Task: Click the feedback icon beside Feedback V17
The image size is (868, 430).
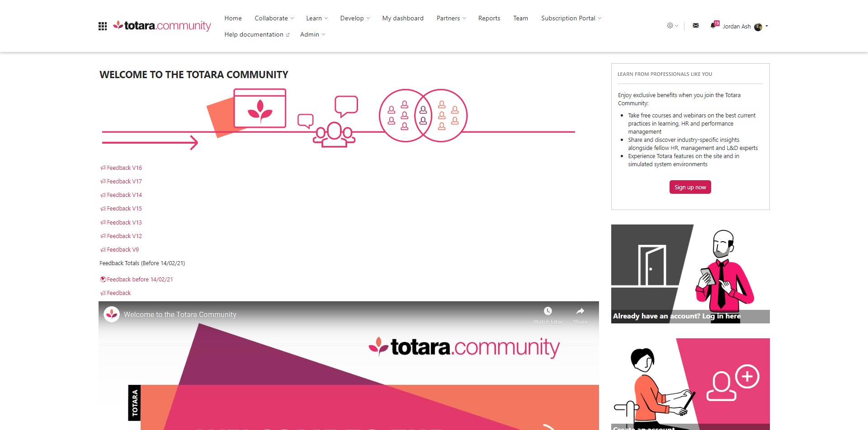Action: click(103, 181)
